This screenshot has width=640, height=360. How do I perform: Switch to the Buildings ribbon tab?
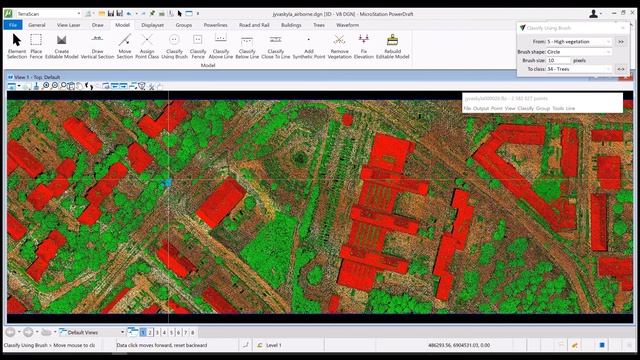(x=291, y=25)
